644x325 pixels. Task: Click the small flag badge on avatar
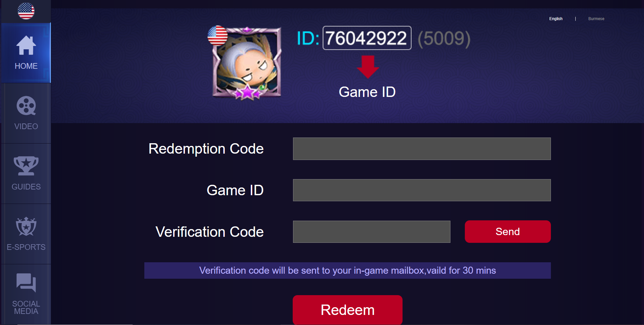coord(218,36)
